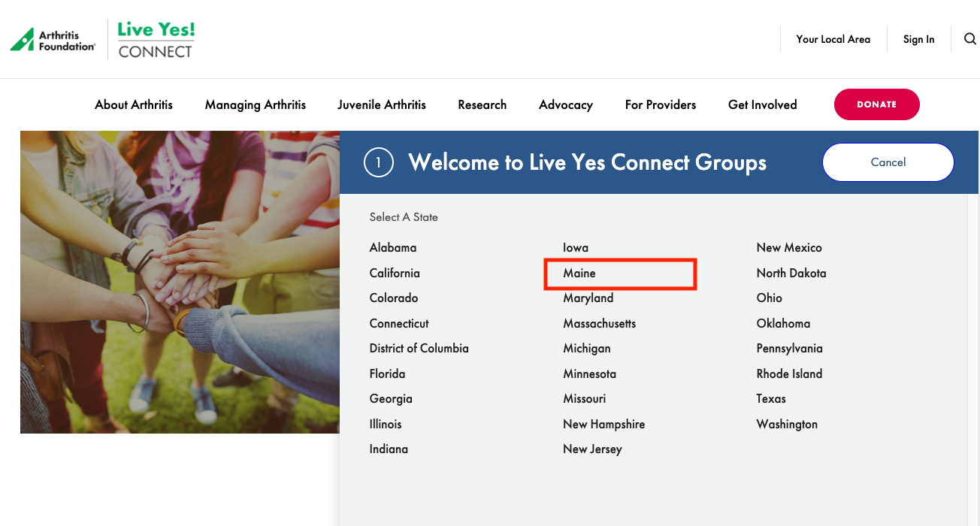The width and height of the screenshot is (980, 526).
Task: Pick New Hampshire from the states
Action: (603, 425)
